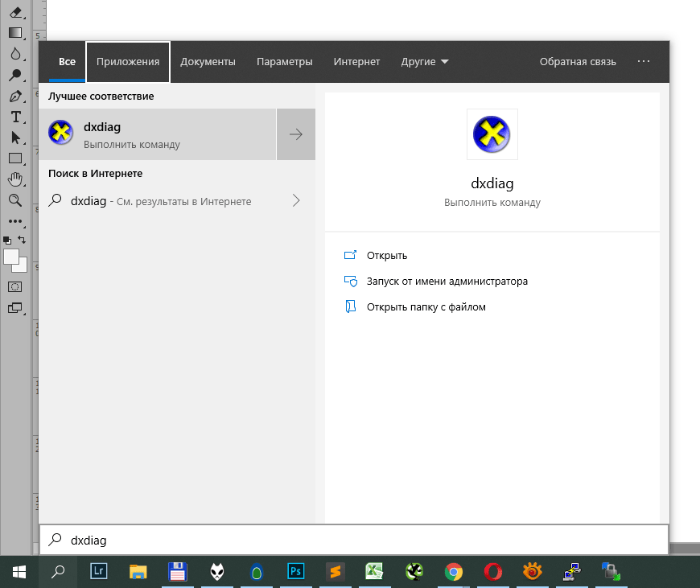Select the Path Selection arrow tool
This screenshot has height=588, width=700.
click(x=15, y=138)
